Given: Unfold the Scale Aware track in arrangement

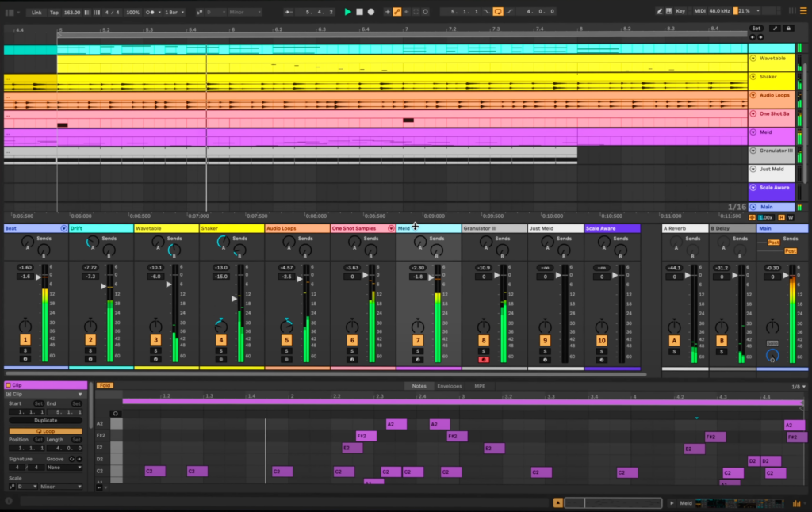Looking at the screenshot, I should click(x=753, y=188).
